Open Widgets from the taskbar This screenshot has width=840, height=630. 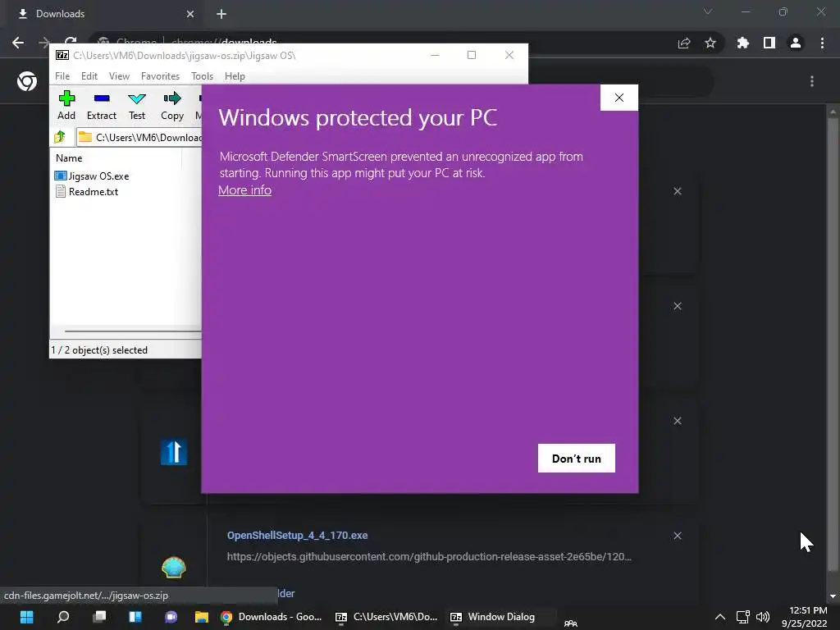(x=135, y=617)
